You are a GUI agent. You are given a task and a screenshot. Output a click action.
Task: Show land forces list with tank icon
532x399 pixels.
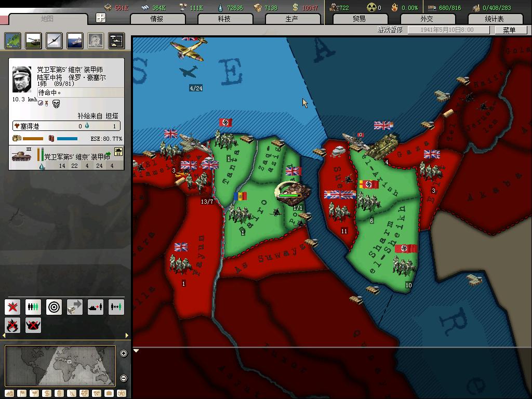(34, 41)
